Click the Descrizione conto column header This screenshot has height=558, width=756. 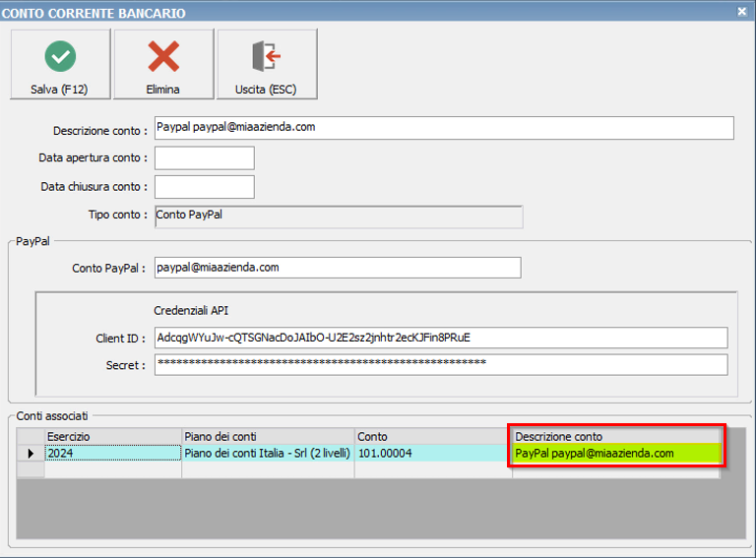(616, 437)
